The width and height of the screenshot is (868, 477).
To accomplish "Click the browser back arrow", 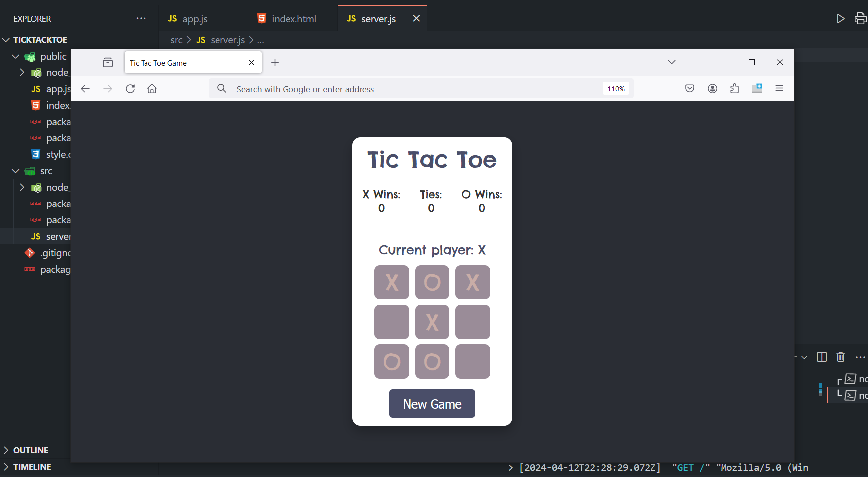I will tap(85, 89).
